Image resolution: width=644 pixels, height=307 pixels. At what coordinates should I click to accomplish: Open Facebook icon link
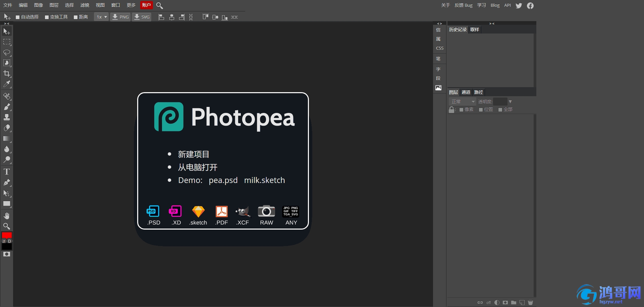pos(530,5)
